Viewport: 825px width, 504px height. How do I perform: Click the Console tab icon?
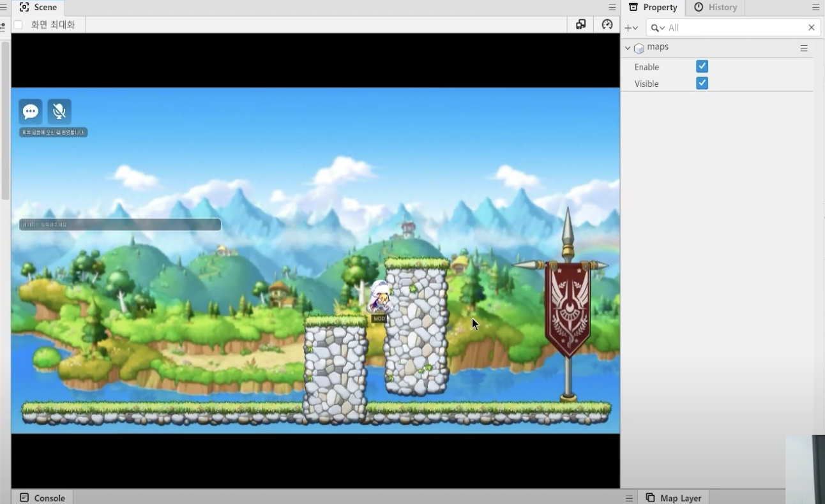click(x=24, y=498)
